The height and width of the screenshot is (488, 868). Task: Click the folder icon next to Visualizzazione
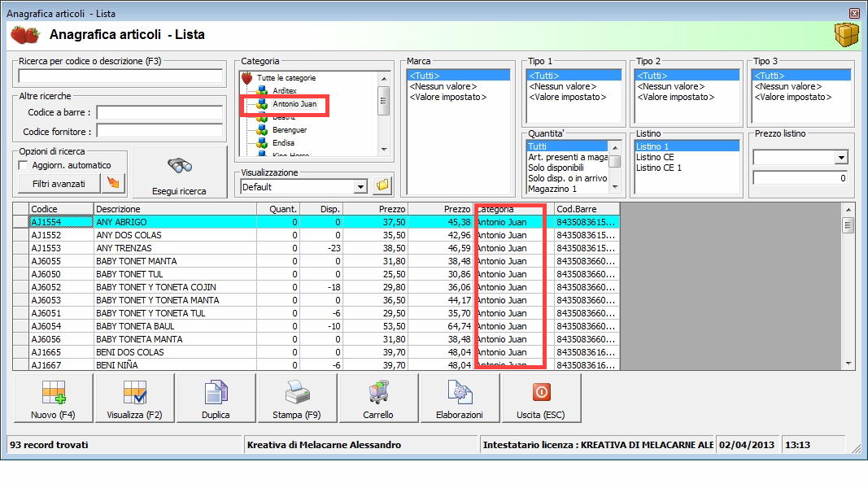382,186
